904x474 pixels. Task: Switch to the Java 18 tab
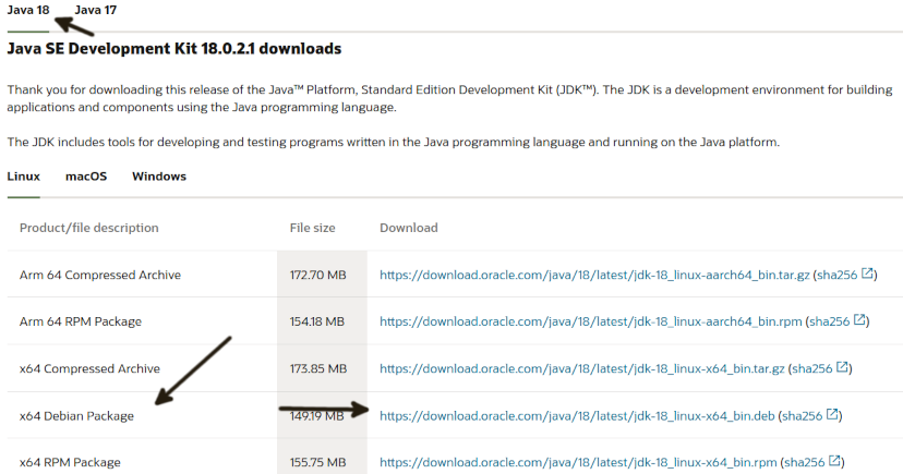pyautogui.click(x=28, y=10)
